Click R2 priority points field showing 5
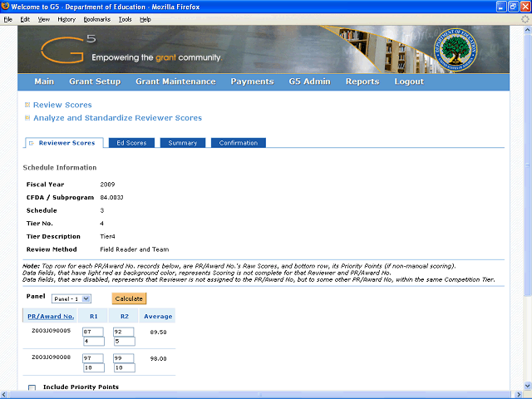This screenshot has height=399, width=532. coord(125,342)
